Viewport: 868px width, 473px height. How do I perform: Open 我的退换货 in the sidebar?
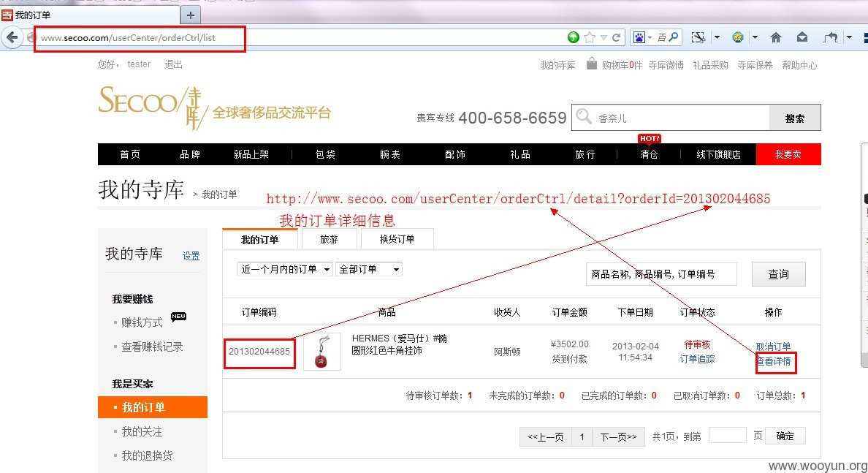tap(147, 455)
